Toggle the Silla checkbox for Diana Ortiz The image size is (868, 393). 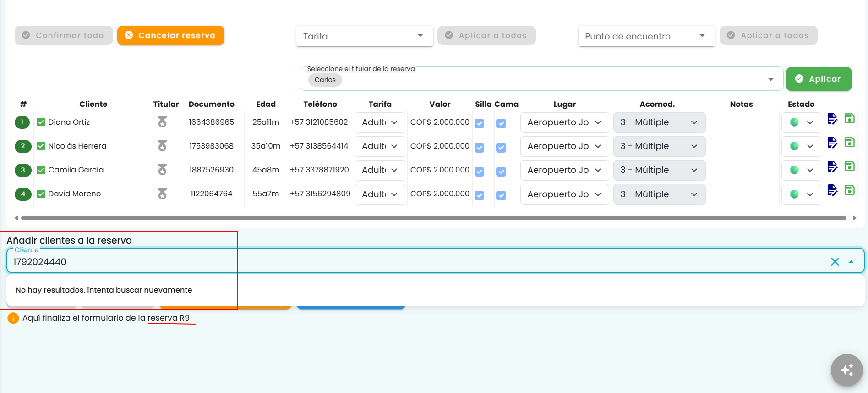[x=479, y=123]
